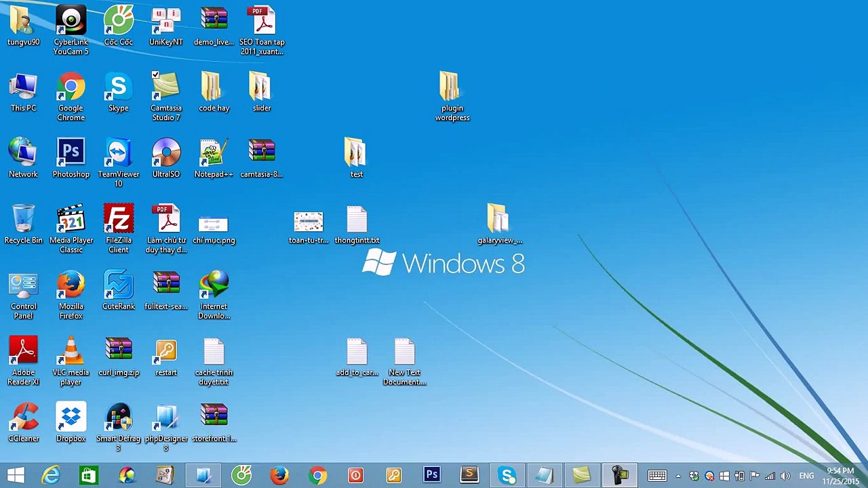Image resolution: width=868 pixels, height=488 pixels.
Task: Select the storefront archive file
Action: (x=214, y=423)
